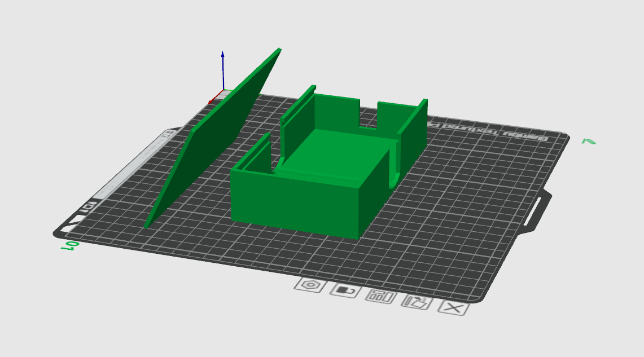Click the arrange objects plate icon
644x357 pixels.
pos(382,296)
